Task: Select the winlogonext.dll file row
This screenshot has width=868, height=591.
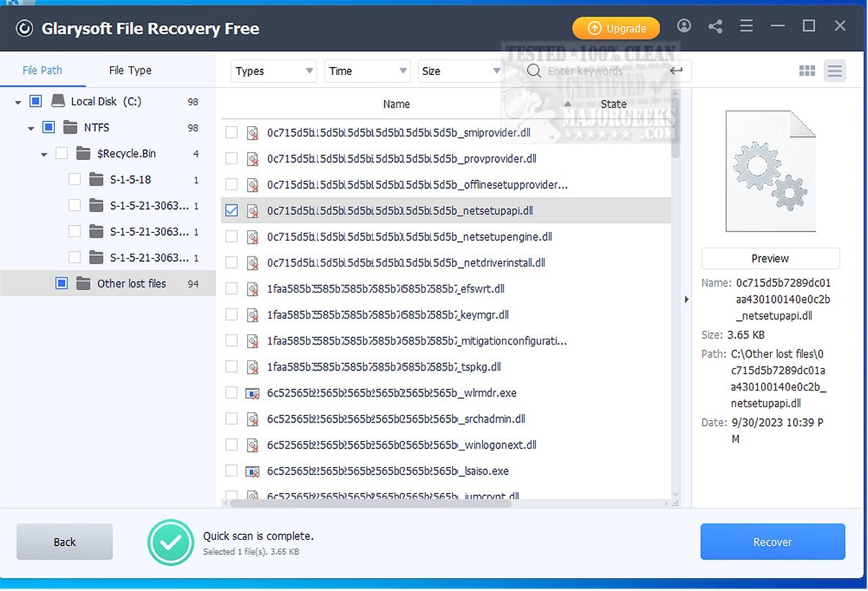Action: point(446,445)
